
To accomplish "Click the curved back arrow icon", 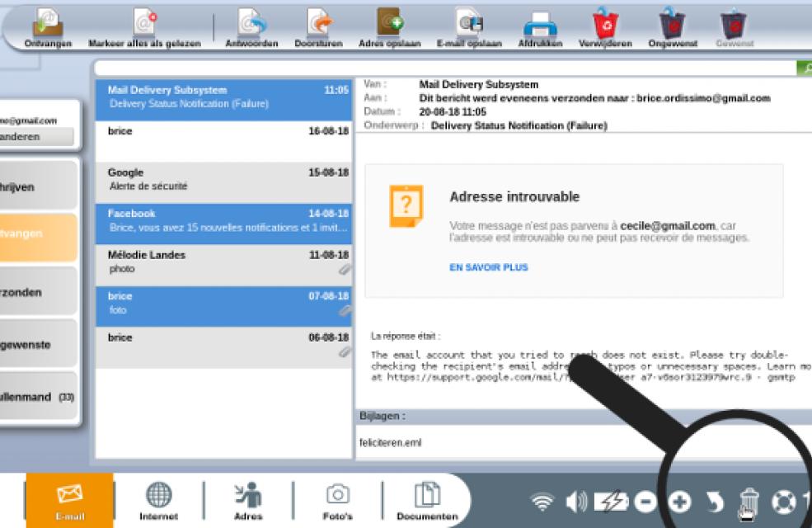I will [x=716, y=502].
